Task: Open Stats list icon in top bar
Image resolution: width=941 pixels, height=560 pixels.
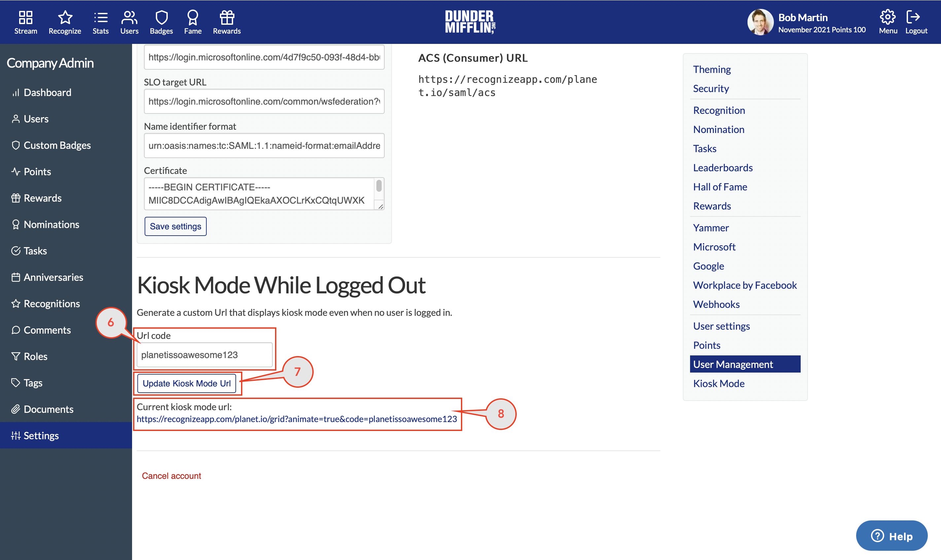Action: [100, 17]
